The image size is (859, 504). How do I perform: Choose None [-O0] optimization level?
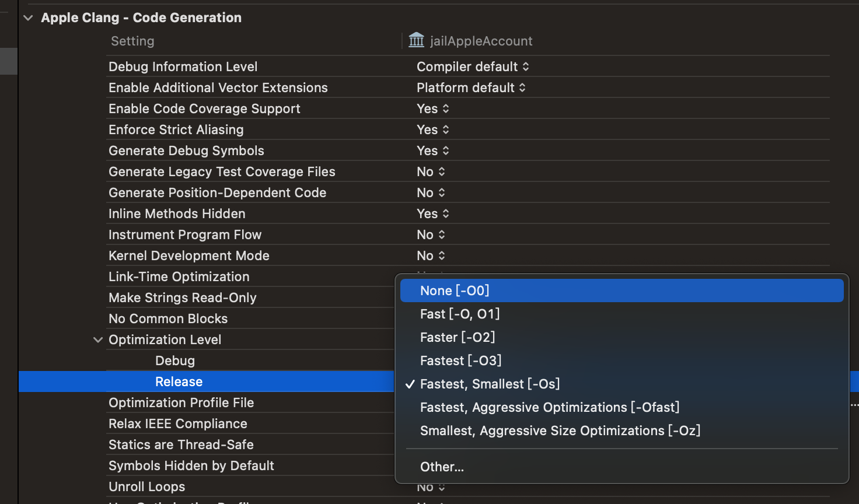(622, 290)
